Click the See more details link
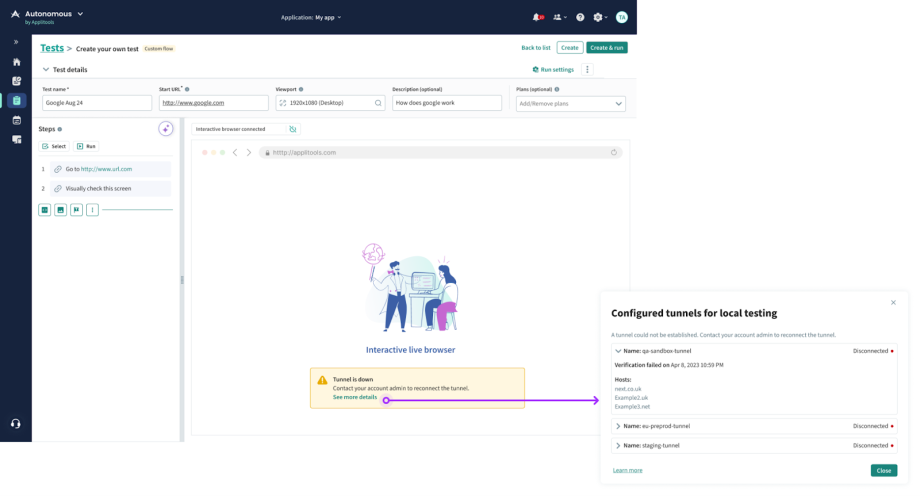The width and height of the screenshot is (920, 496). [x=355, y=397]
